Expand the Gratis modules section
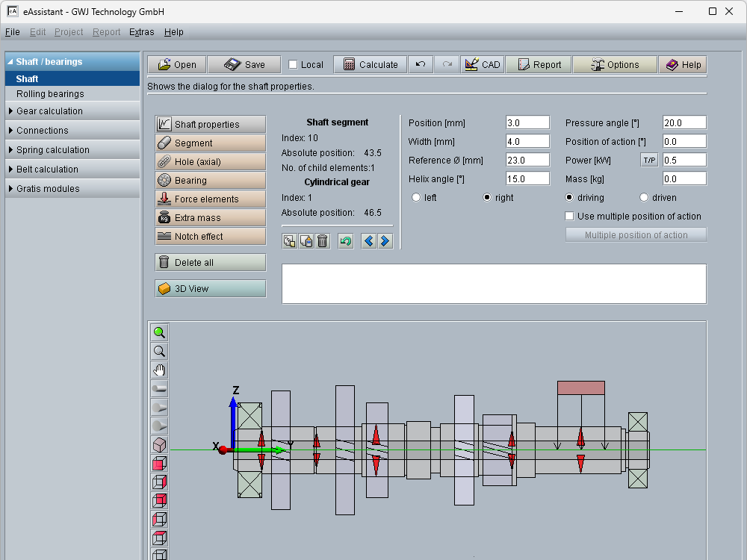747x560 pixels. (x=48, y=189)
